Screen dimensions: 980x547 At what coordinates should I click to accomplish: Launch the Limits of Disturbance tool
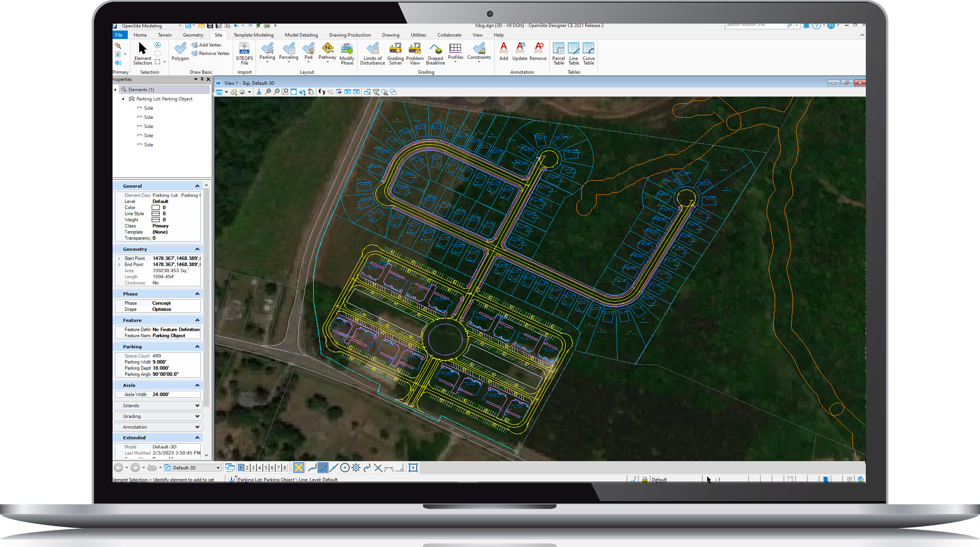[x=372, y=53]
